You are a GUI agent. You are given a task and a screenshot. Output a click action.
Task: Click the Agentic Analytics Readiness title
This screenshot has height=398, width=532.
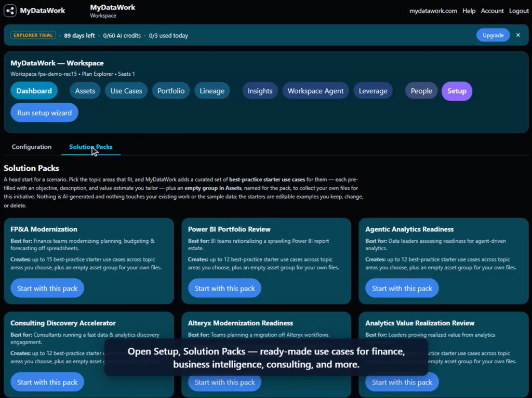click(x=409, y=229)
